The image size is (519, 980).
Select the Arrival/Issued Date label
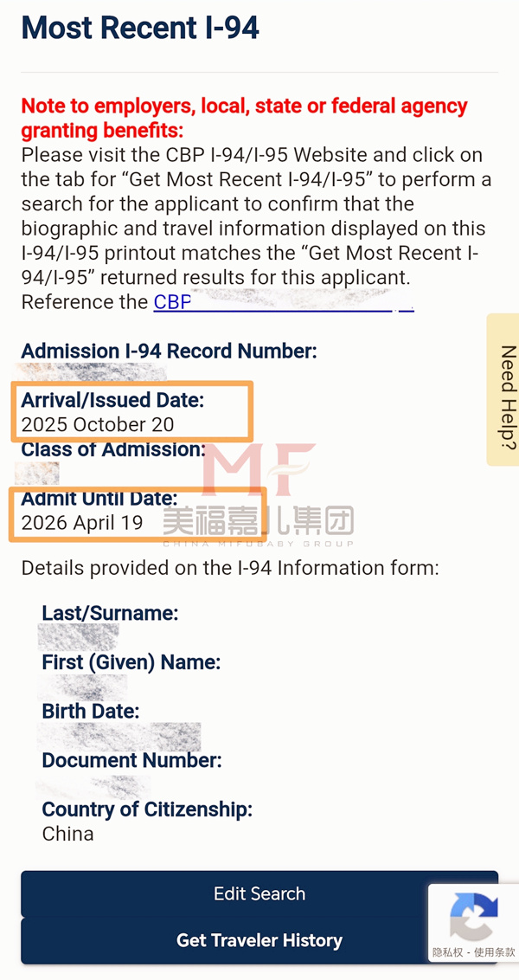point(112,400)
